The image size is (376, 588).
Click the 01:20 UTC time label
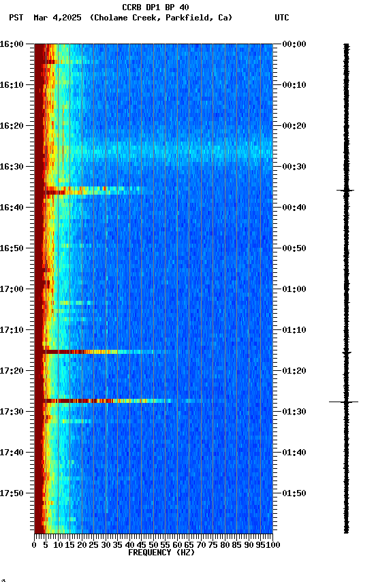tap(294, 372)
